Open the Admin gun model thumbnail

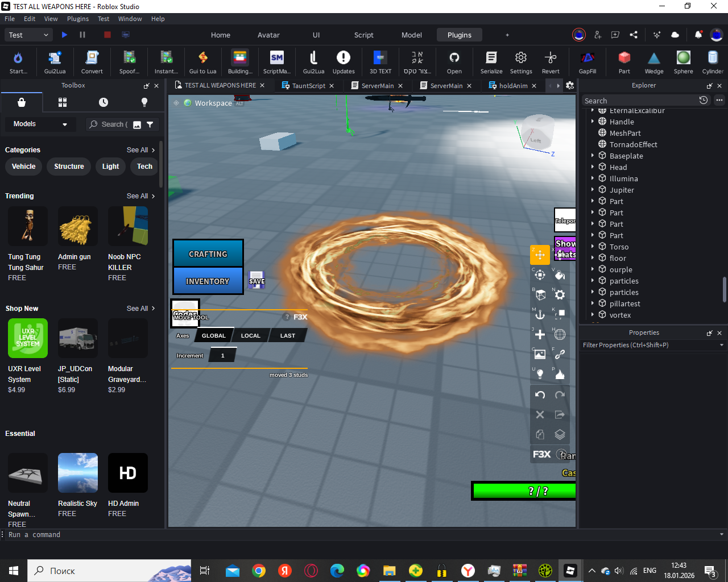click(78, 226)
